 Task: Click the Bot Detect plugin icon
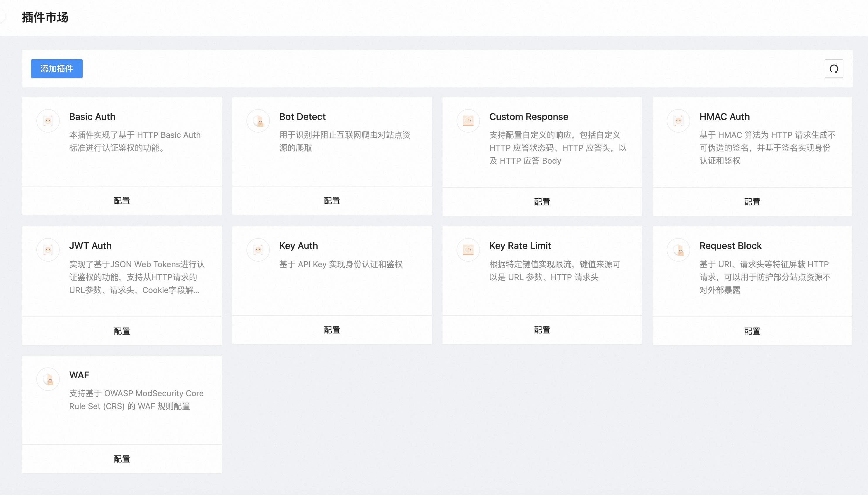tap(258, 121)
